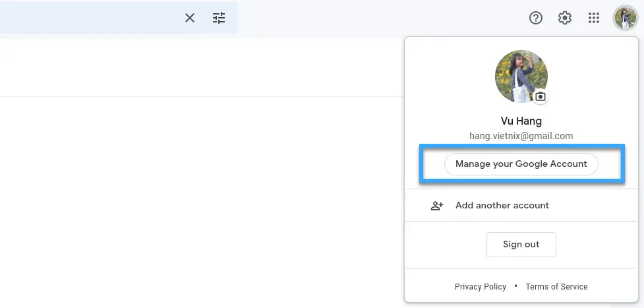644x308 pixels.
Task: Clear the search box with the X icon
Action: [x=190, y=18]
